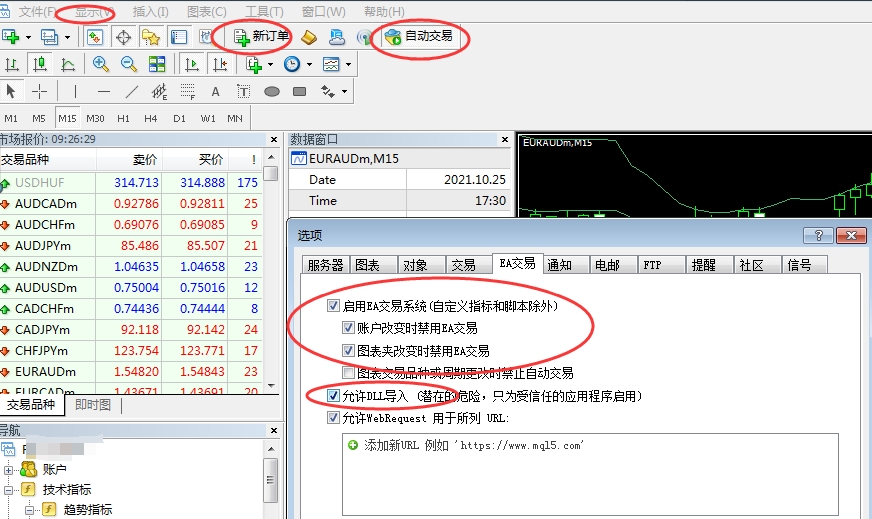Open the 插入(I) menu
This screenshot has height=519, width=872.
click(x=151, y=12)
